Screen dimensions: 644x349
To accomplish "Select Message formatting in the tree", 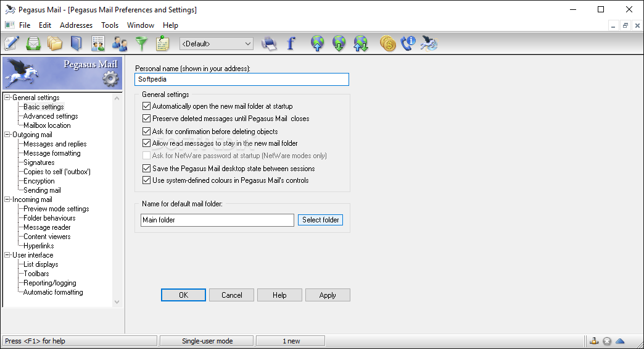I will click(x=52, y=153).
